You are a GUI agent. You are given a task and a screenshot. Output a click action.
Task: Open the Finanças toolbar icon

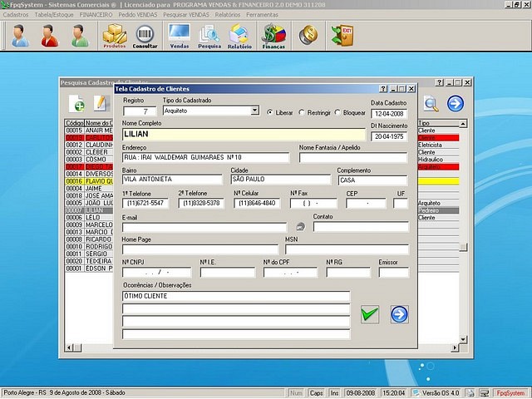pyautogui.click(x=273, y=36)
